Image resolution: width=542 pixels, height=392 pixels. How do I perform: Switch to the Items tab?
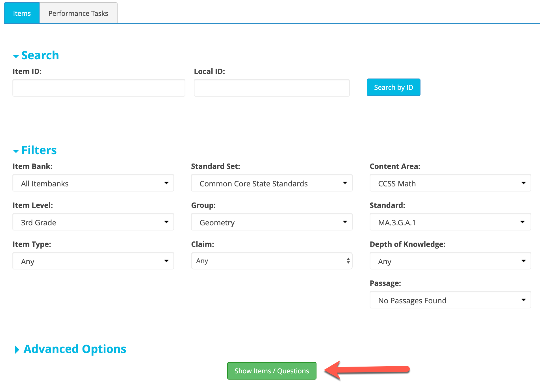[x=22, y=13]
